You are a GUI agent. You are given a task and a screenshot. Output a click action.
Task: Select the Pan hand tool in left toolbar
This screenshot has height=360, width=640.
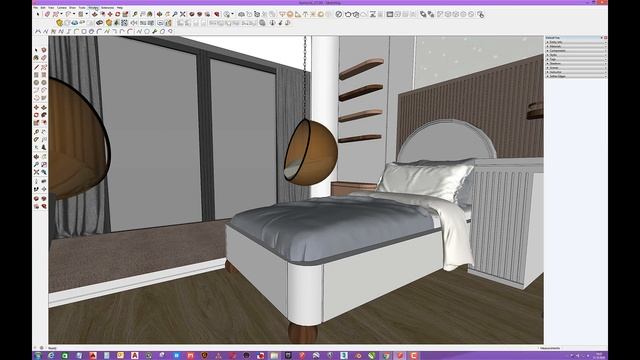44,157
